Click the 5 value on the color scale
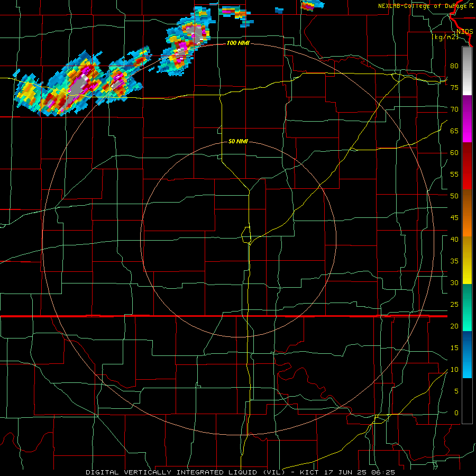476x476 pixels. tap(456, 391)
